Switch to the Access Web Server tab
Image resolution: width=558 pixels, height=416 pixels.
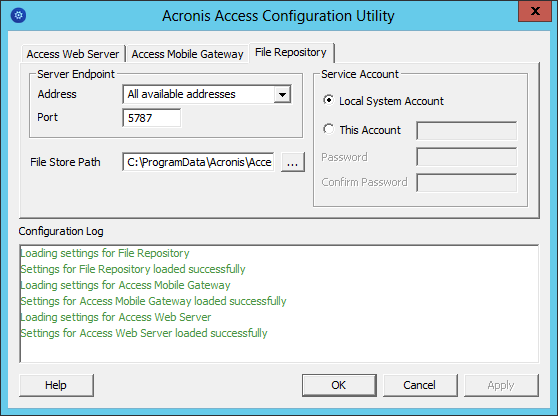coord(73,54)
